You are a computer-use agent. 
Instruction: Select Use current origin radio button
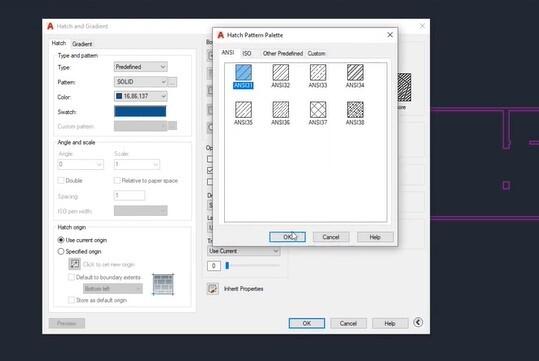[x=61, y=240]
